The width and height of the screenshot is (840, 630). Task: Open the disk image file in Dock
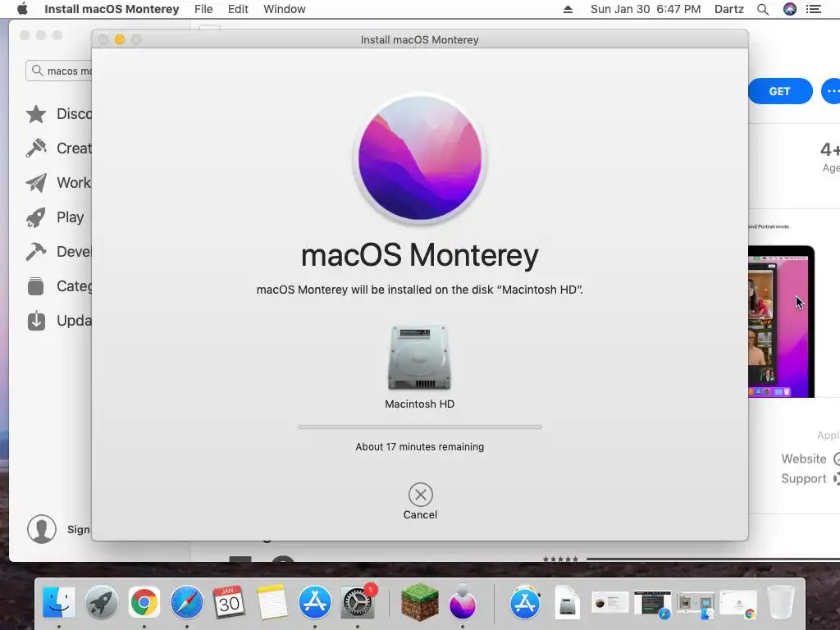click(x=568, y=603)
